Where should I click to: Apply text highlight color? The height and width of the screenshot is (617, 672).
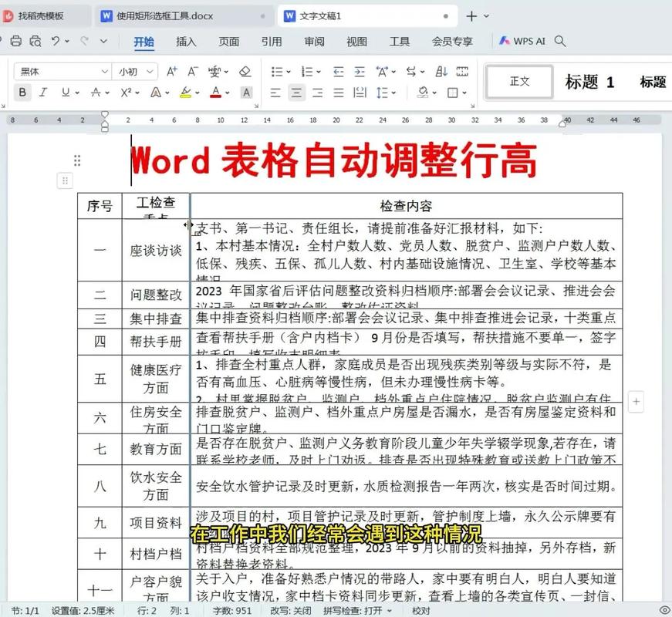tap(185, 91)
